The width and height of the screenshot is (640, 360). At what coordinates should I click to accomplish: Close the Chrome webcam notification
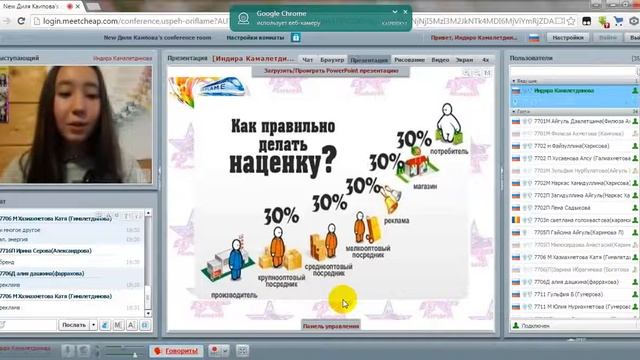pos(405,12)
